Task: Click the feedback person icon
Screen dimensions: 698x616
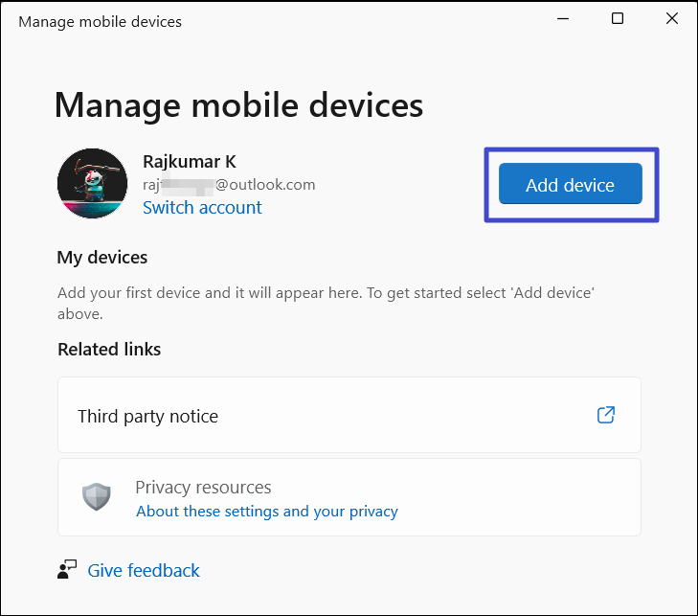Action: click(x=66, y=571)
